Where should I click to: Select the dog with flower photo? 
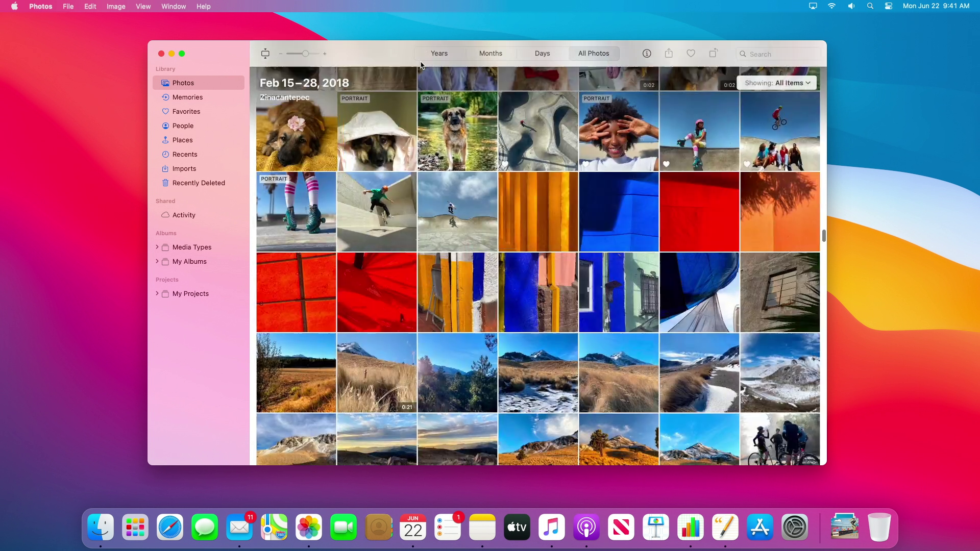click(x=296, y=131)
